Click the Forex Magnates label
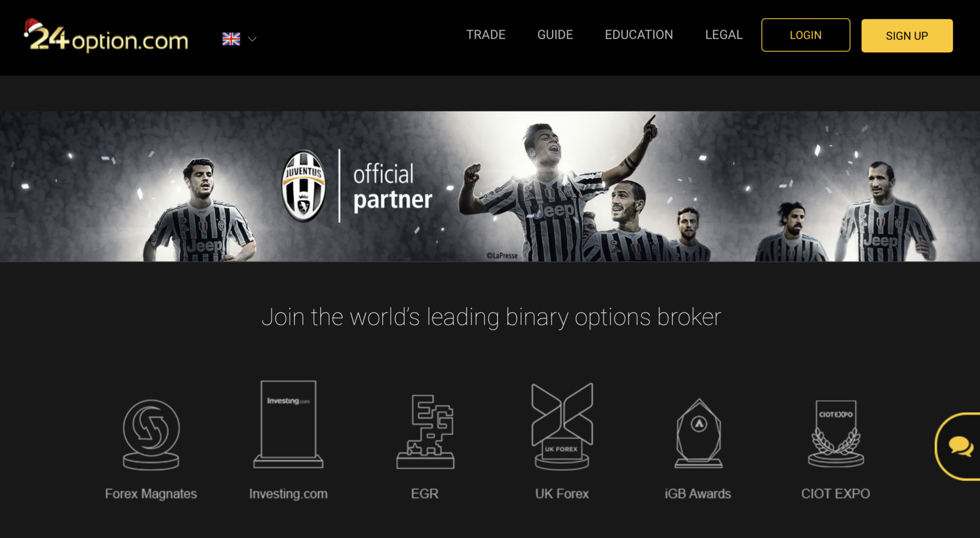 (x=151, y=493)
